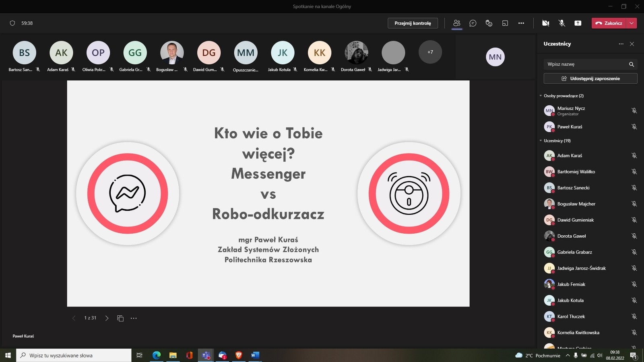Open more actions ellipsis in meeting toolbar
The width and height of the screenshot is (644, 362).
pos(521,23)
